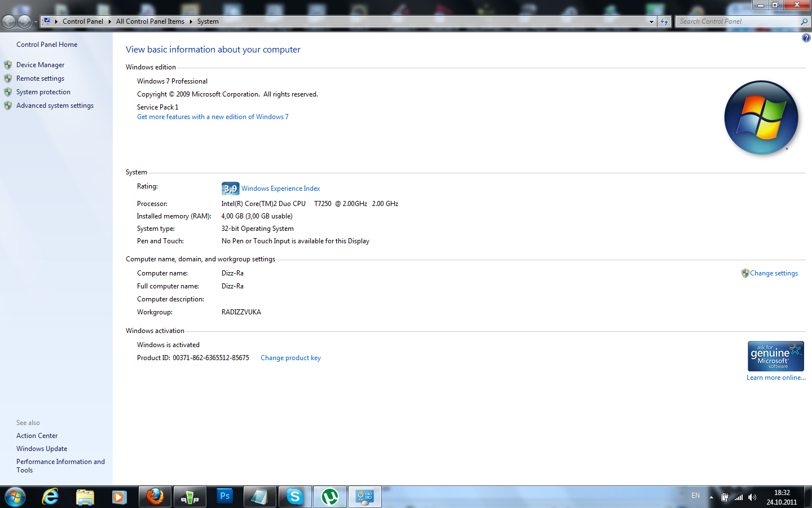Click the Forward navigation arrow button

click(x=24, y=21)
